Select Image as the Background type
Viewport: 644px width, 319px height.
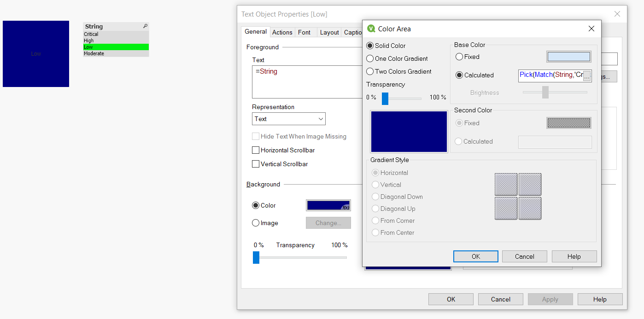click(256, 223)
